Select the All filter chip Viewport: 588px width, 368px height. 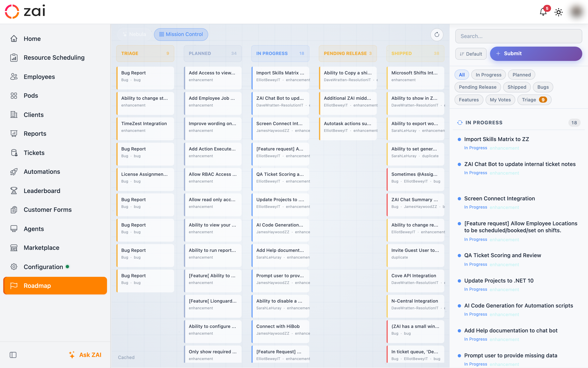tap(462, 75)
